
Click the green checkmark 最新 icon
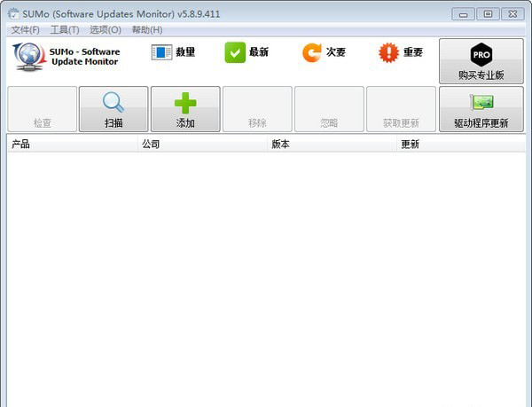click(235, 52)
